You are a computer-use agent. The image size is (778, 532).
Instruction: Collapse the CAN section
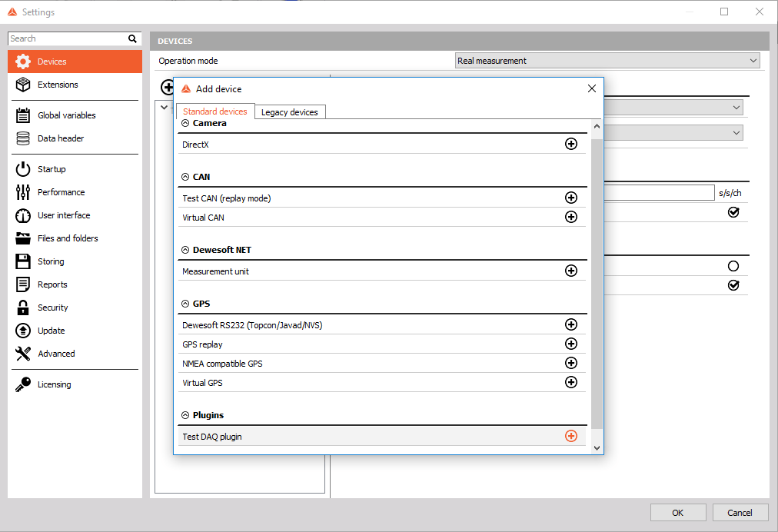[185, 177]
